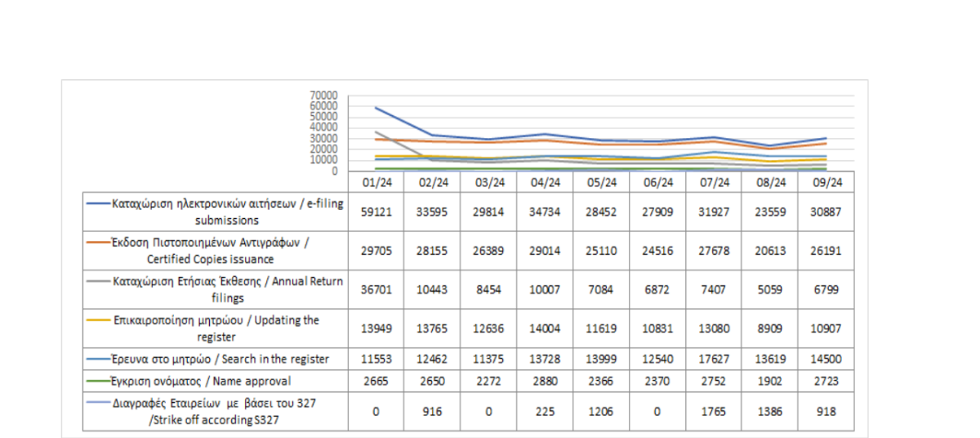Click the Annual Return value 10443
Viewport: 980px width, 438px height.
click(432, 290)
